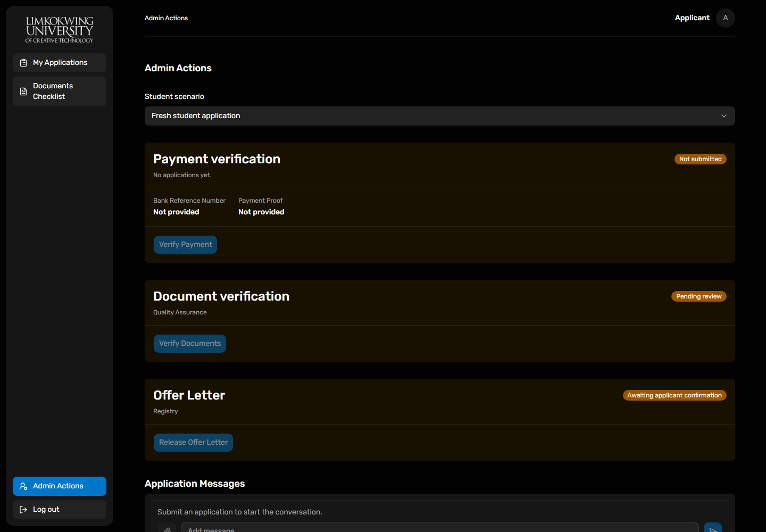Click the Application Messages heading

tap(195, 484)
